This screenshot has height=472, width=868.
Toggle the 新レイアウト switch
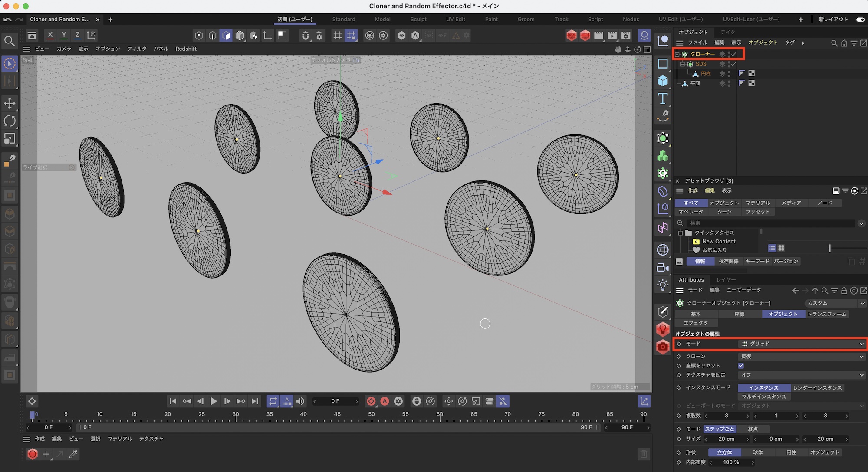860,20
